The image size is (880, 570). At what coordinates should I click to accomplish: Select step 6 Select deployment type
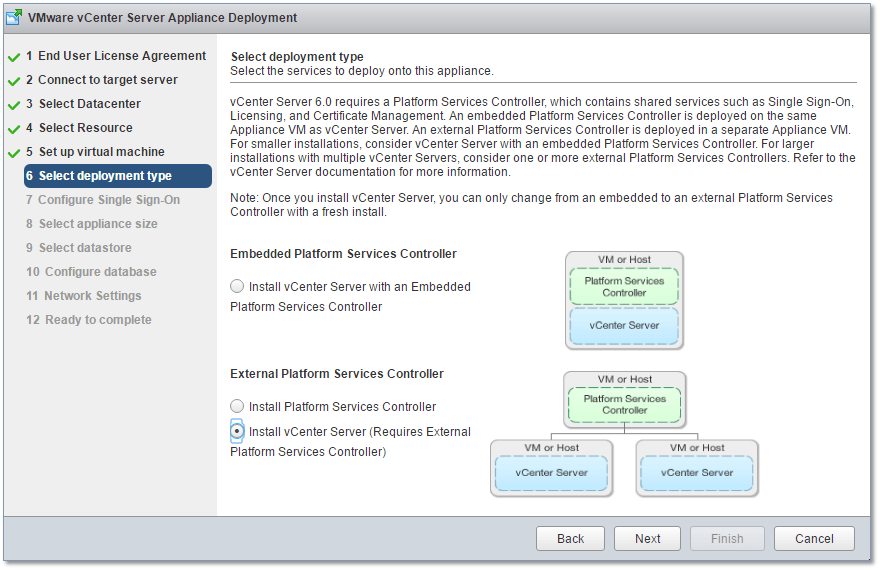[118, 176]
